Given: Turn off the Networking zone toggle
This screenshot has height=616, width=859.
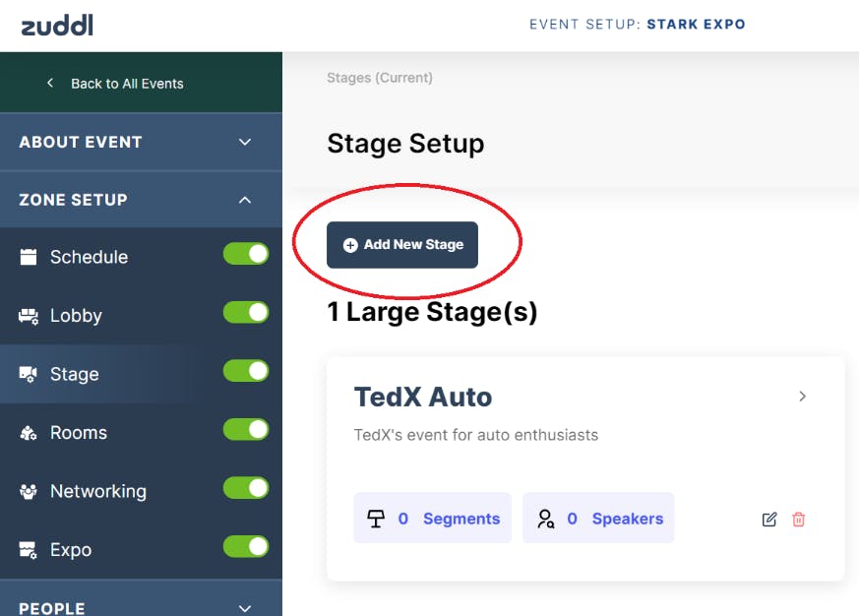Looking at the screenshot, I should [x=246, y=487].
